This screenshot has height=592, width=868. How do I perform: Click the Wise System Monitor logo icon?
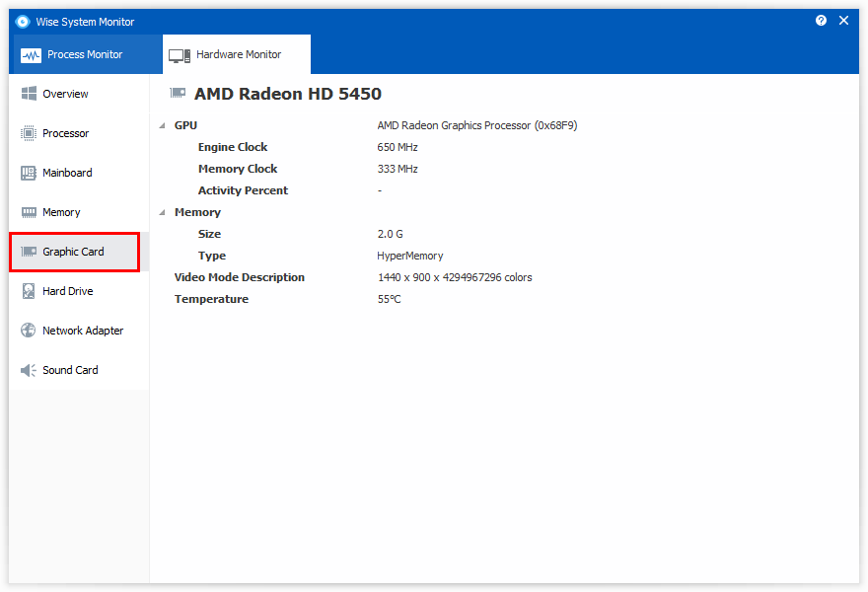click(x=23, y=22)
